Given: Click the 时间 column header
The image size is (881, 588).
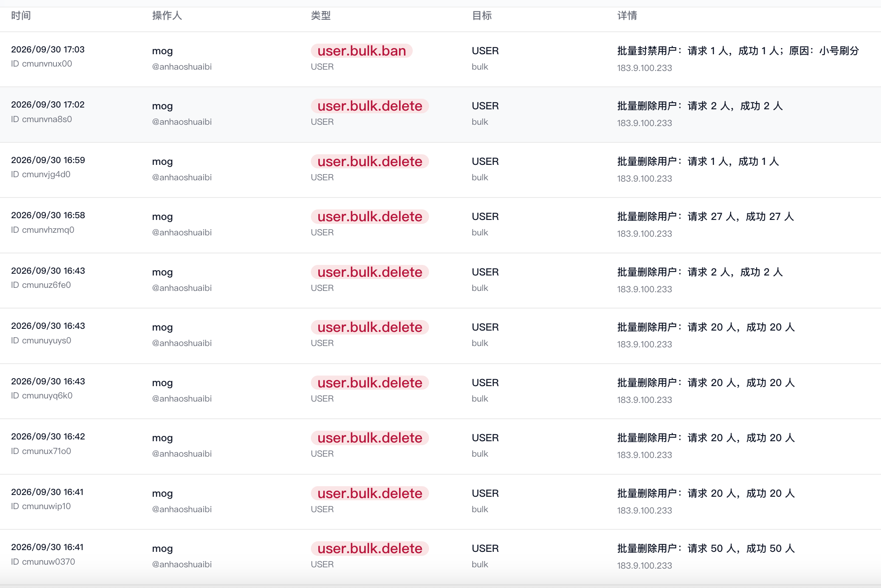Looking at the screenshot, I should point(21,15).
